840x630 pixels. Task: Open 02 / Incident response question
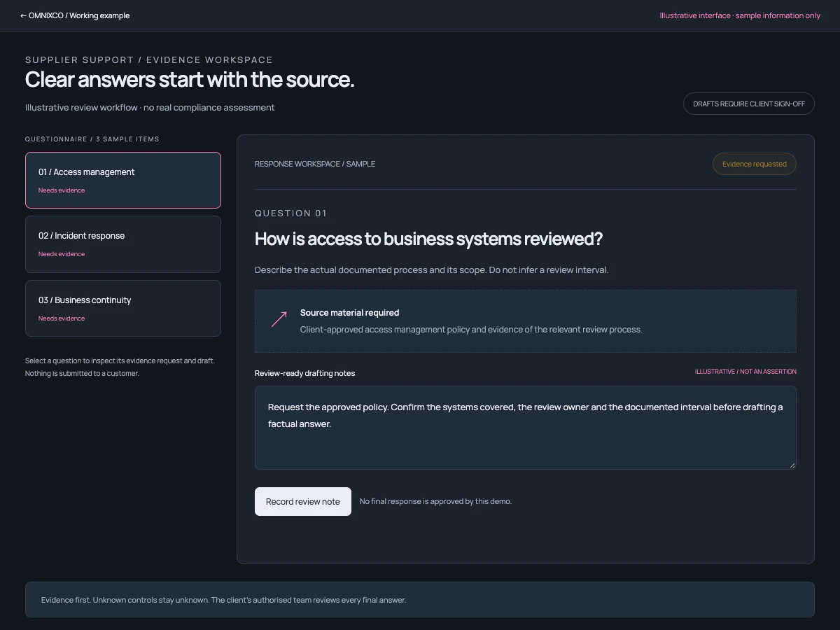pos(123,244)
